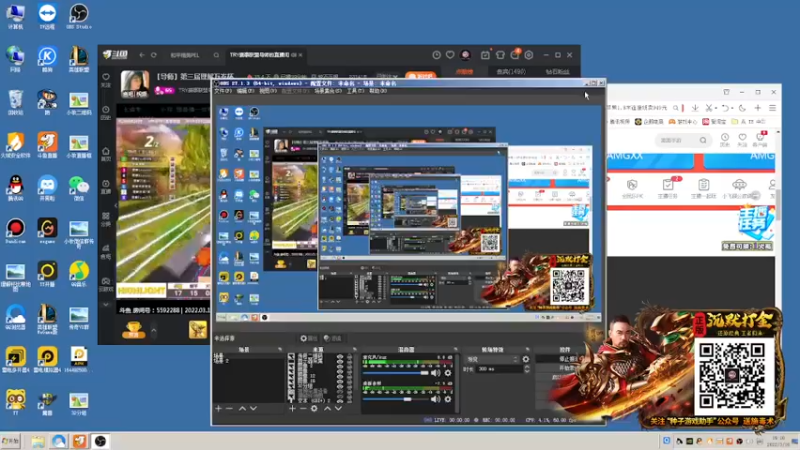Remove the selected scene with minus icon

point(229,409)
